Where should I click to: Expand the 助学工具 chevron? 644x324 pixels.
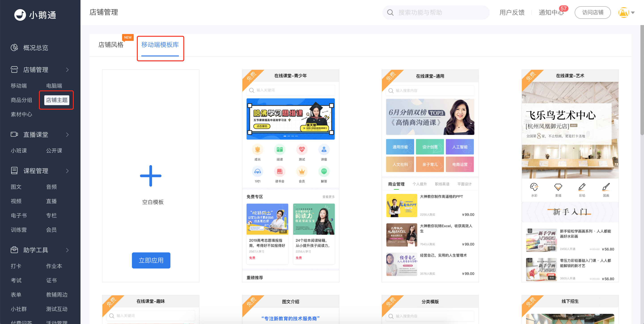coord(67,250)
